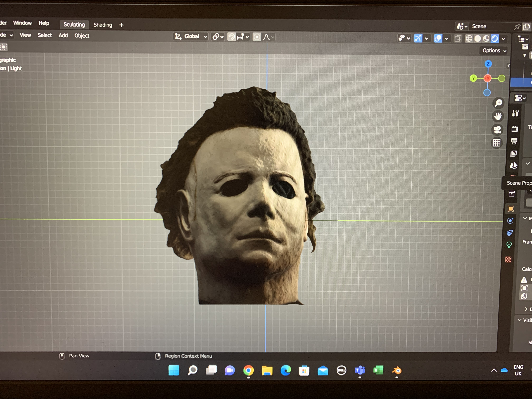Screen dimensions: 532x399
Task: Toggle show gizmos button
Action: [418, 38]
